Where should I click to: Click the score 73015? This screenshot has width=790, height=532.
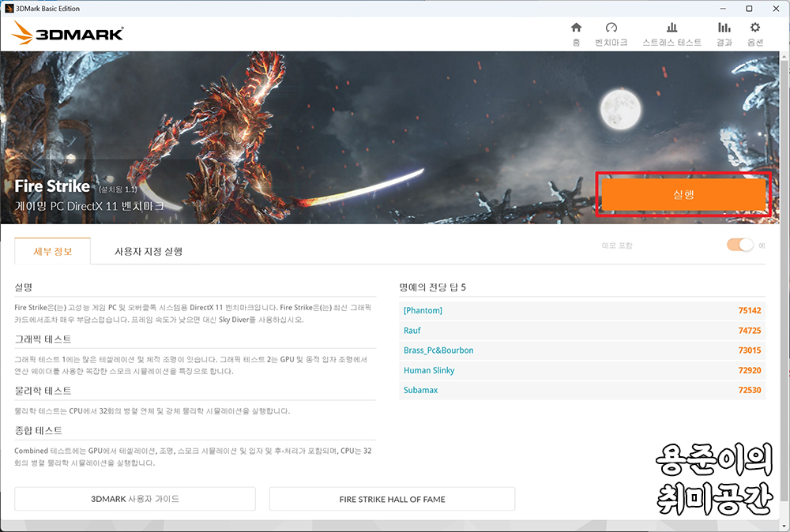[749, 350]
